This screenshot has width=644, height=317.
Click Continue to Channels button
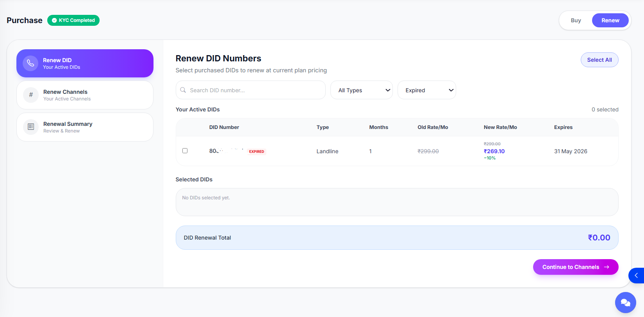576,267
